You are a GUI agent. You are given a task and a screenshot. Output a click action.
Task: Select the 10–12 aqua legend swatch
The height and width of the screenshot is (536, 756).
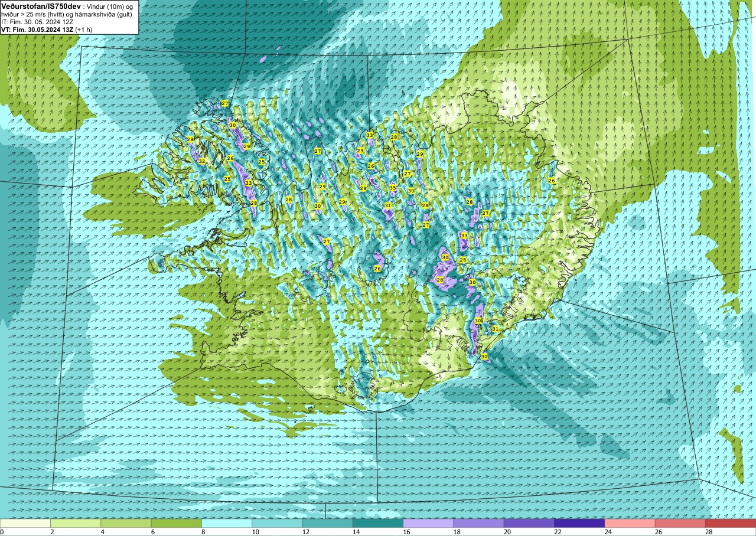coord(277,523)
